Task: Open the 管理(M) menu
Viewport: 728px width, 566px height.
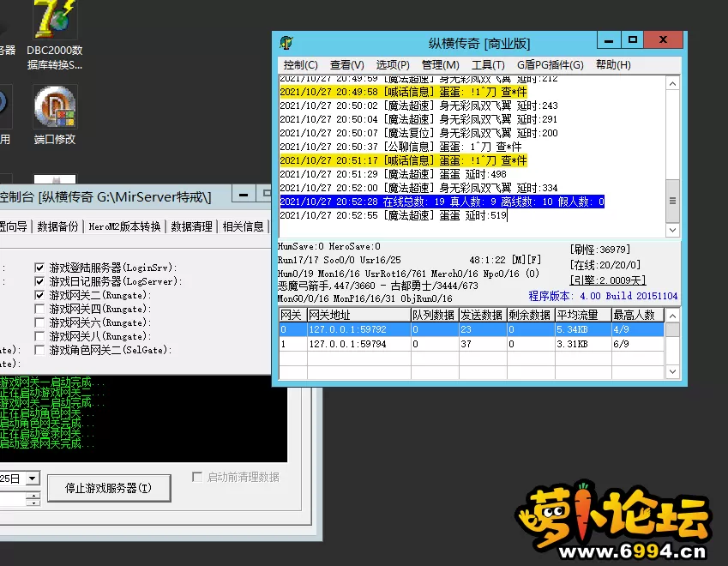Action: pyautogui.click(x=440, y=65)
